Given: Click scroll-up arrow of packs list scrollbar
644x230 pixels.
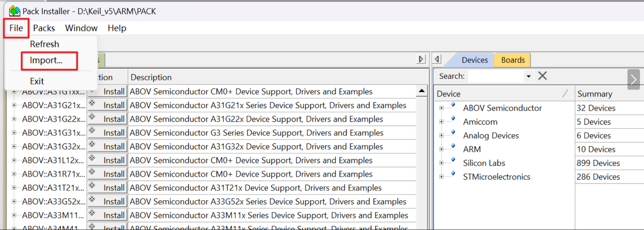Looking at the screenshot, I should (x=422, y=91).
